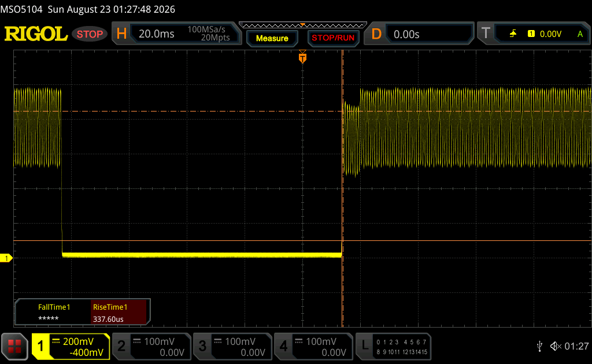Click the RIGOL logo
592x364 pixels.
click(x=36, y=34)
